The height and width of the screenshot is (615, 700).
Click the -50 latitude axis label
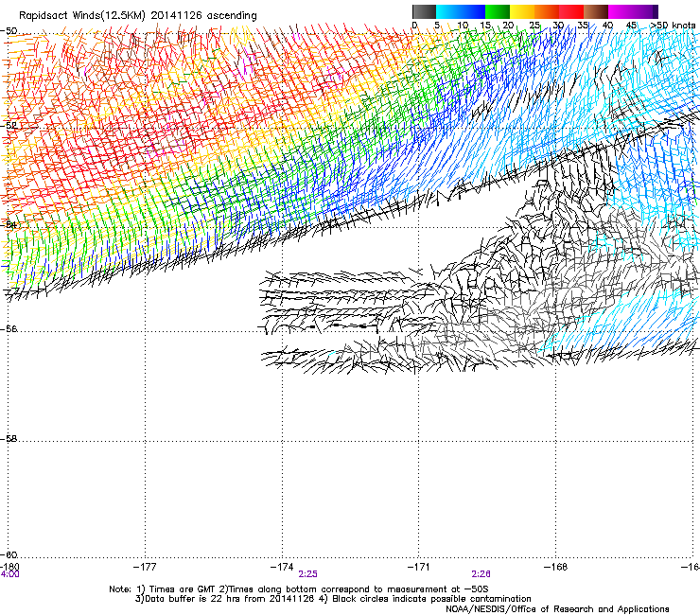click(9, 31)
